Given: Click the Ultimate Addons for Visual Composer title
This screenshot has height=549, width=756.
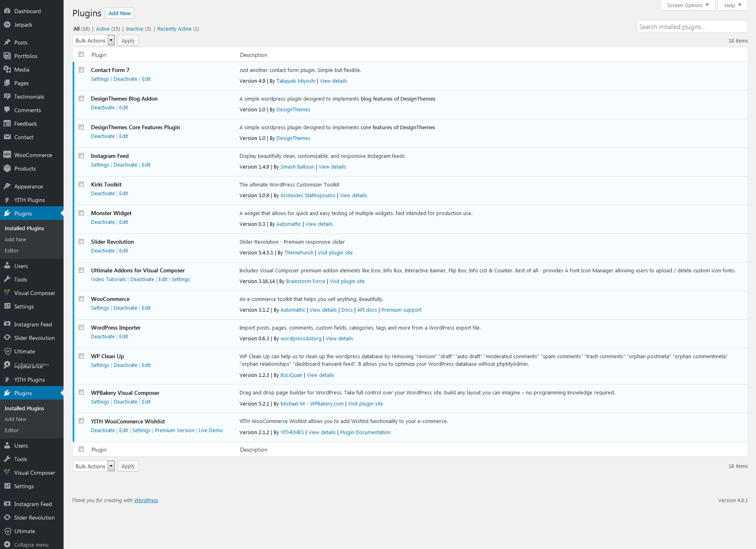Looking at the screenshot, I should (x=138, y=270).
